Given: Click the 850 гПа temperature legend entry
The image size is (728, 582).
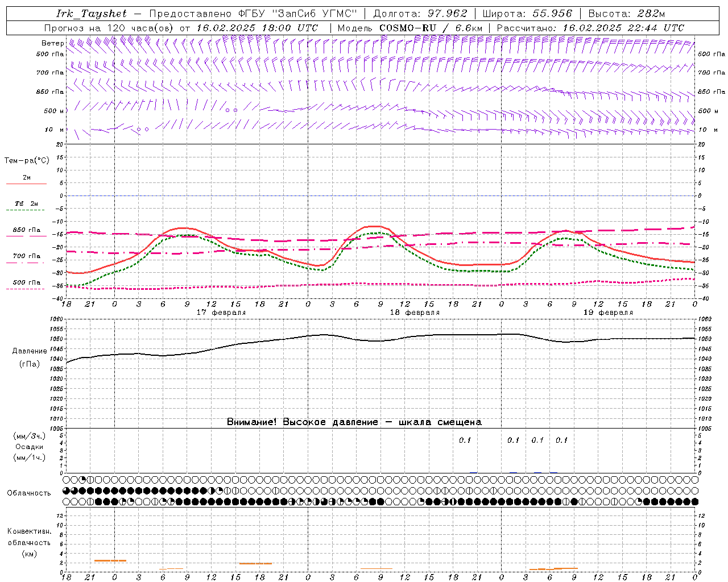Looking at the screenshot, I should 27,230.
